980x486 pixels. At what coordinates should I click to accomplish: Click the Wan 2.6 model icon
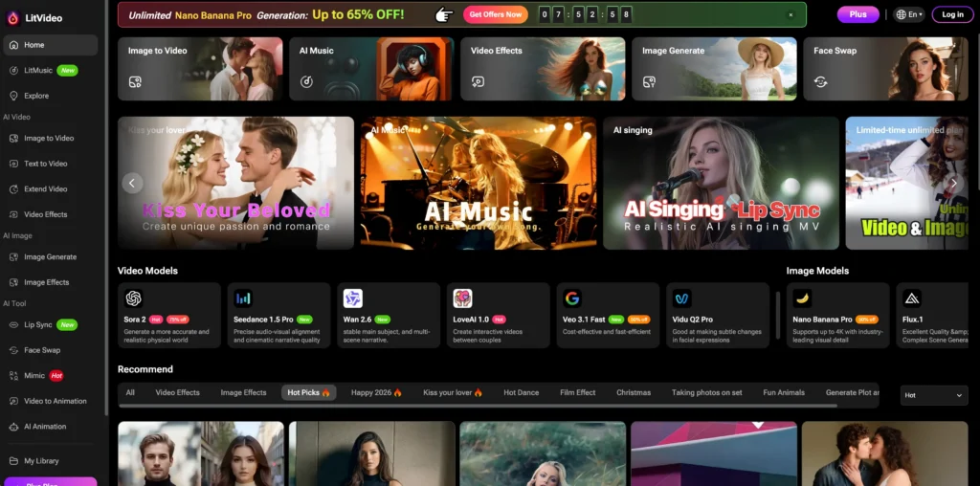point(353,298)
